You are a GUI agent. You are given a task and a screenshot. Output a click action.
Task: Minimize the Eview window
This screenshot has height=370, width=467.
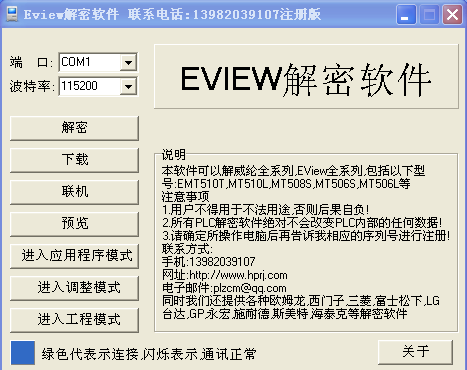tap(406, 14)
